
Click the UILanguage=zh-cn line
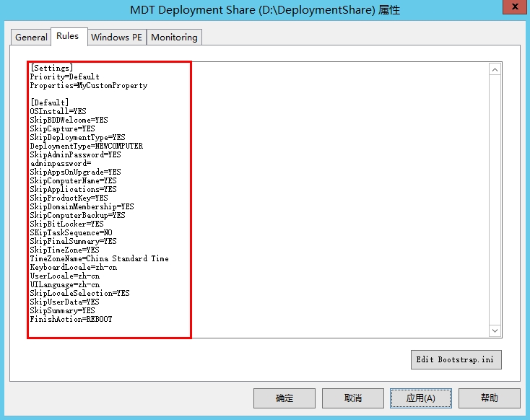pos(65,284)
